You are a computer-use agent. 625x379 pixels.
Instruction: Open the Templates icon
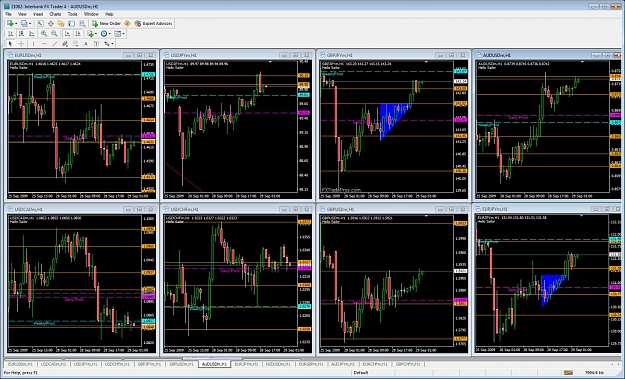[118, 34]
